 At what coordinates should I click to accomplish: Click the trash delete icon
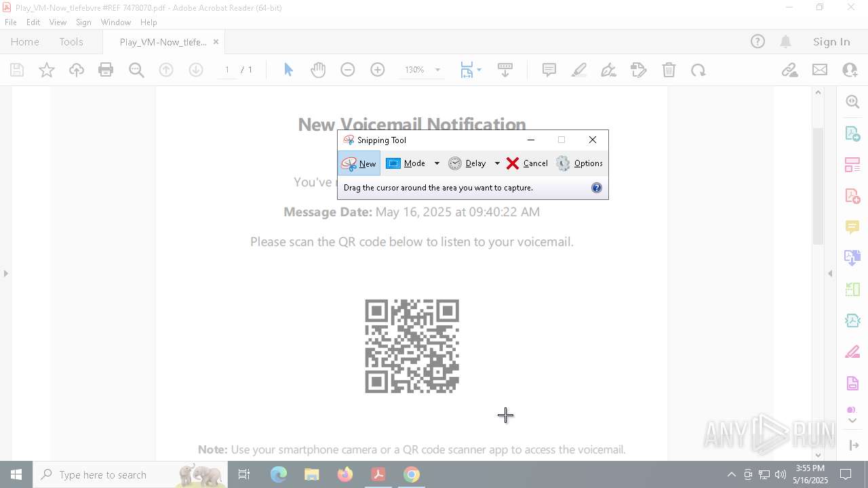(669, 70)
